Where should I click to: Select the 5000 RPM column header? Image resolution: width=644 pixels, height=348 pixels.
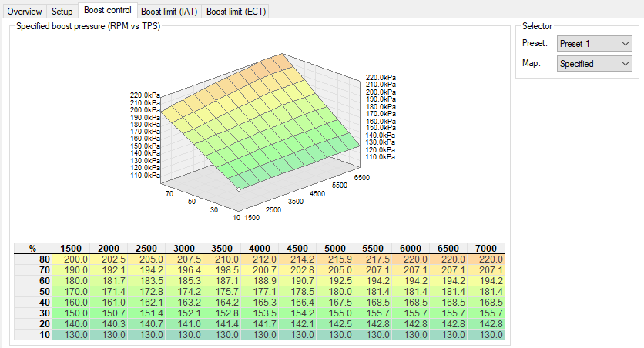336,248
